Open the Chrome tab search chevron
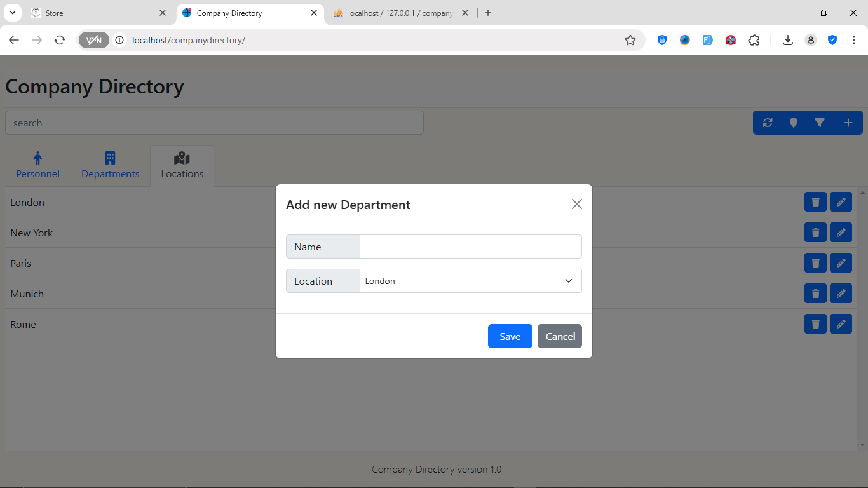The image size is (868, 488). 12,13
